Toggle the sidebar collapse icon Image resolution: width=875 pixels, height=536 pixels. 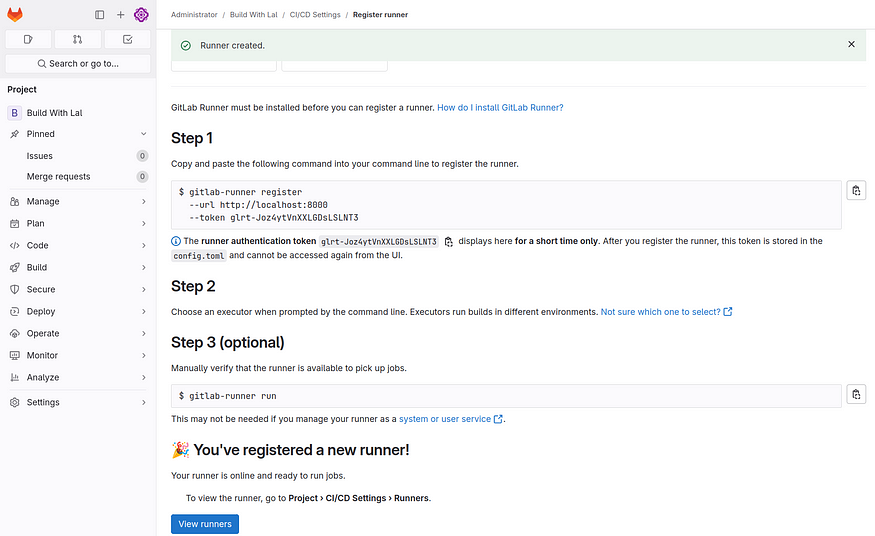pos(99,15)
